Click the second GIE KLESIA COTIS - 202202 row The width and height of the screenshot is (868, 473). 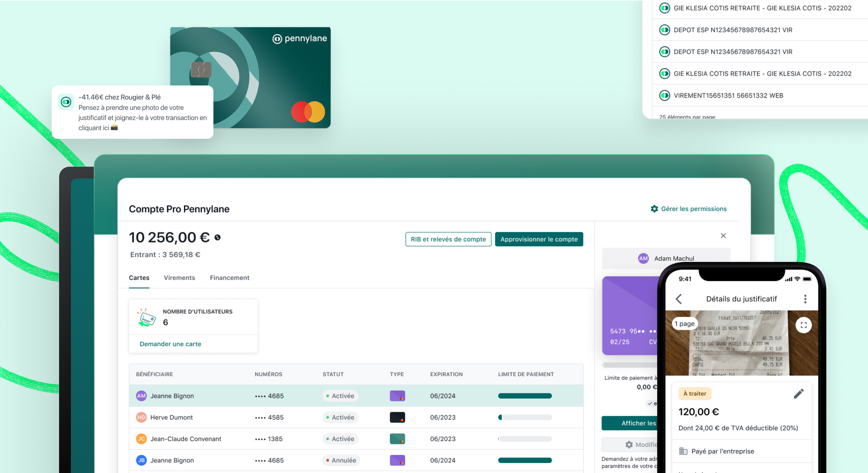[x=760, y=73]
